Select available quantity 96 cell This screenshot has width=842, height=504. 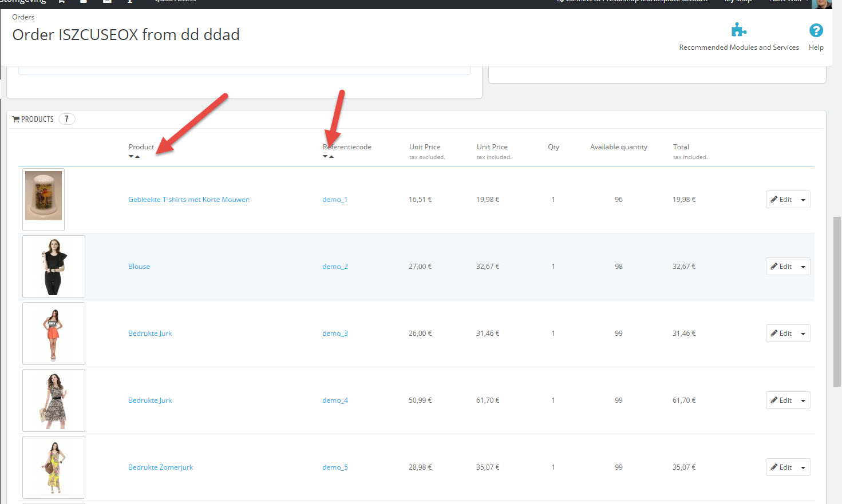coord(619,200)
